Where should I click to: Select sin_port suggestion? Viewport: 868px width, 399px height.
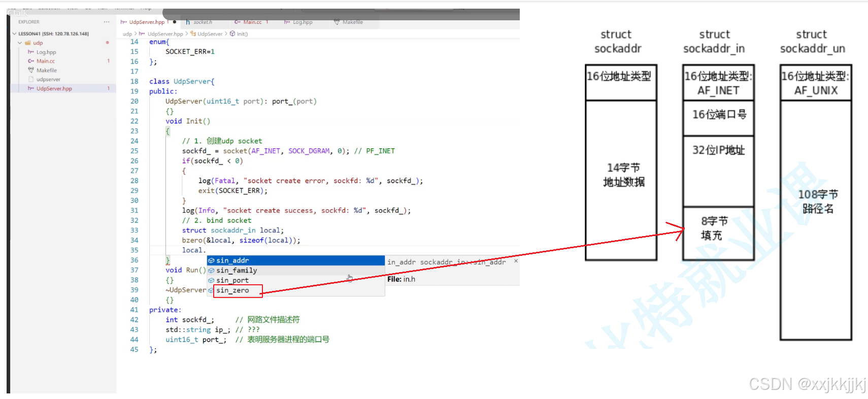click(295, 280)
